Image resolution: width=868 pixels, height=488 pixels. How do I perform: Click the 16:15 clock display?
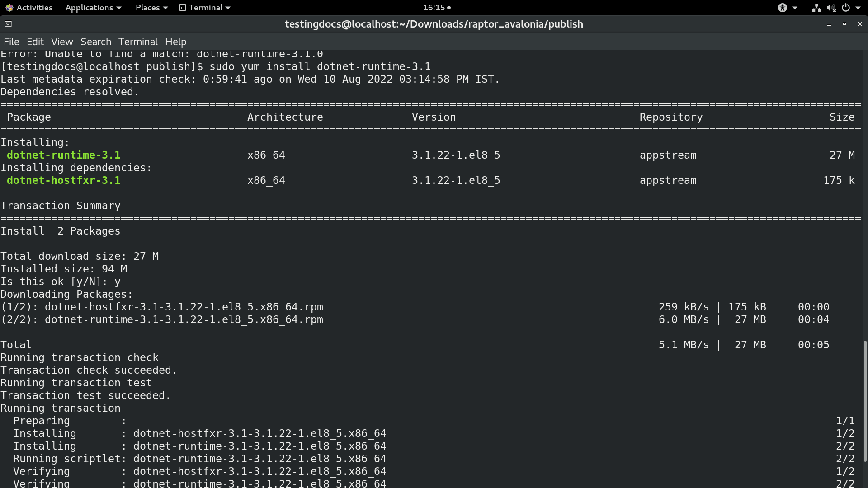(x=433, y=8)
